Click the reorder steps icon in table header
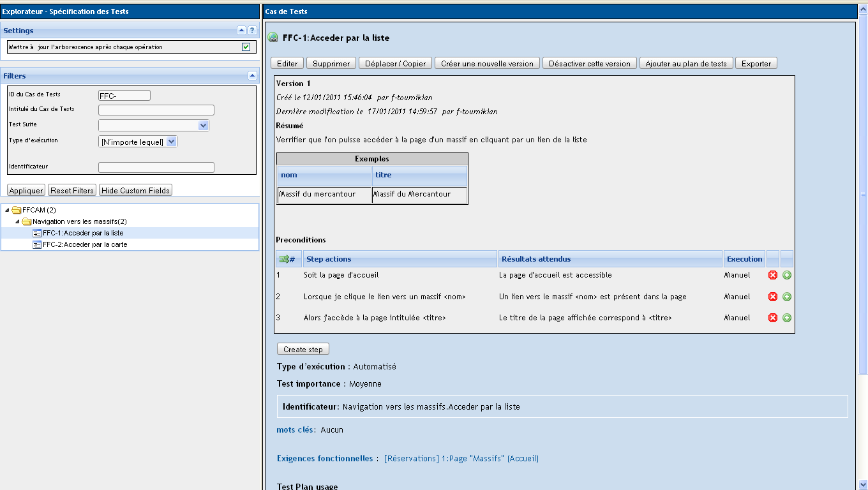This screenshot has width=868, height=490. point(285,259)
